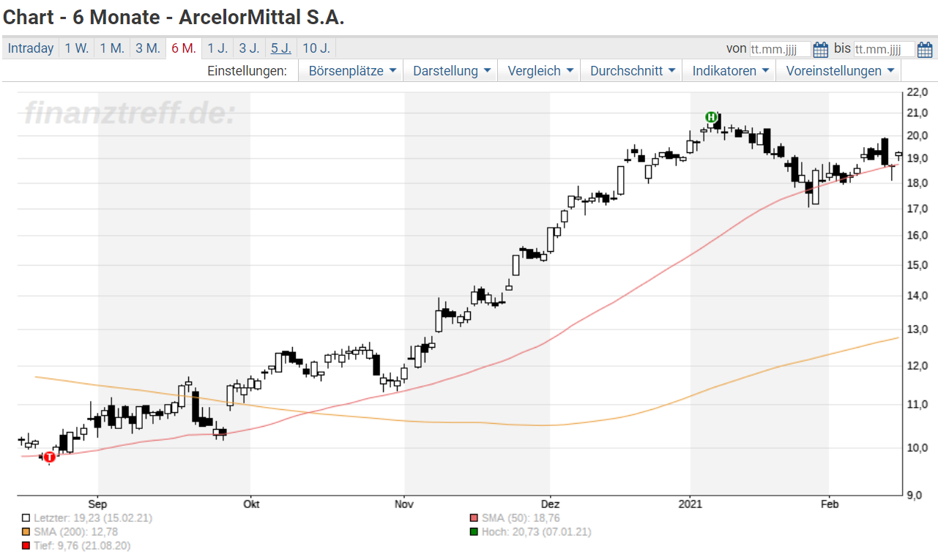
Task: Click the '9,0' y-axis price label
Action: 915,495
